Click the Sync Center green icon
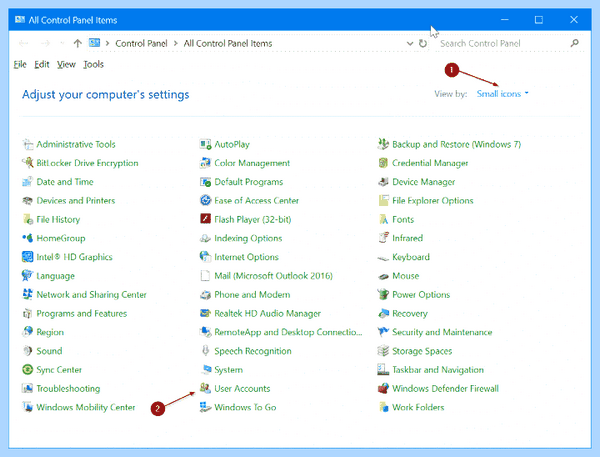This screenshot has height=457, width=600. click(28, 370)
